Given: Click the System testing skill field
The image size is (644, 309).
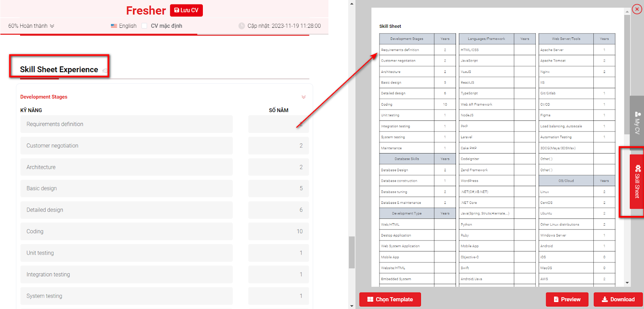Looking at the screenshot, I should (126, 296).
